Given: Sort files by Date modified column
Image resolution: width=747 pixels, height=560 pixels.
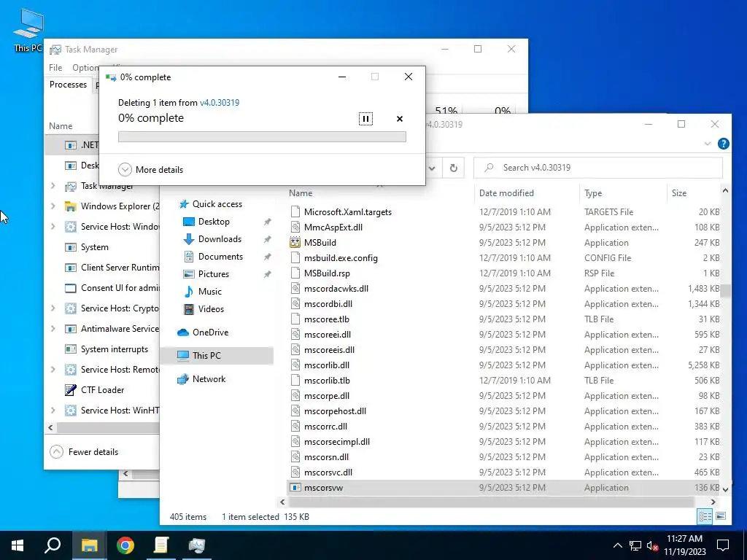Looking at the screenshot, I should click(506, 192).
